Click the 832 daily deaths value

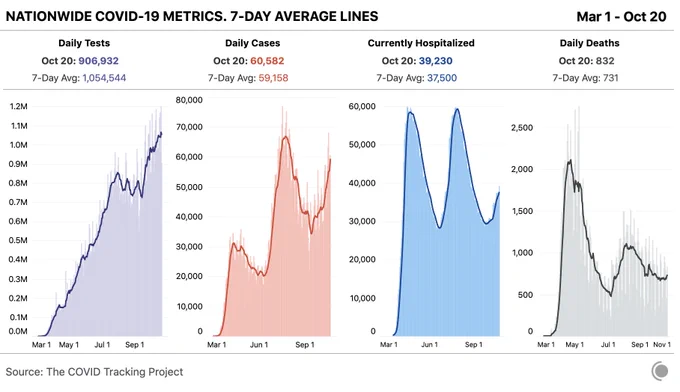pyautogui.click(x=605, y=61)
